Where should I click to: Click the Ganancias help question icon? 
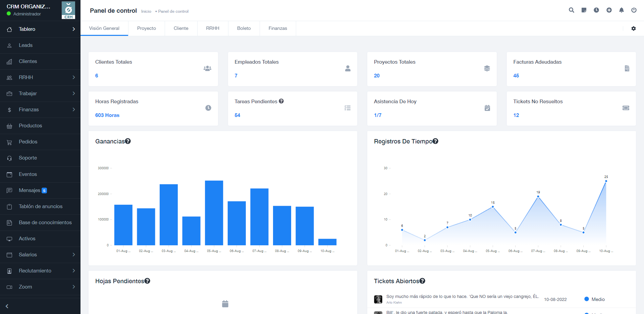(x=128, y=141)
